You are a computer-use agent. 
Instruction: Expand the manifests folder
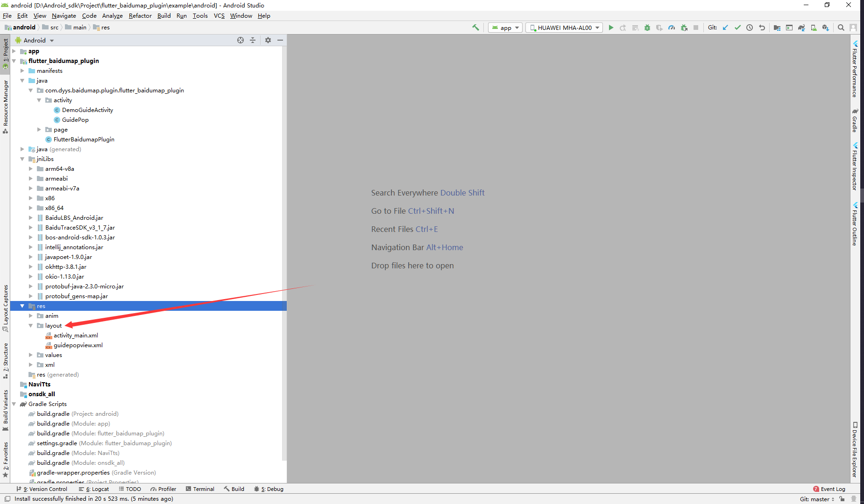coord(22,71)
